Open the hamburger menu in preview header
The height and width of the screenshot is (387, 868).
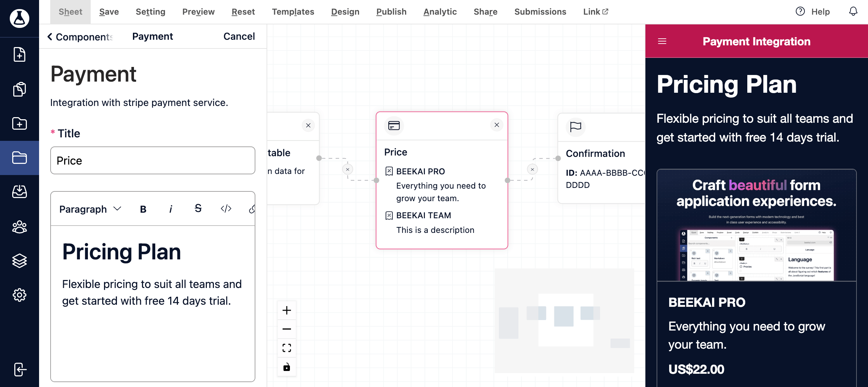tap(662, 41)
